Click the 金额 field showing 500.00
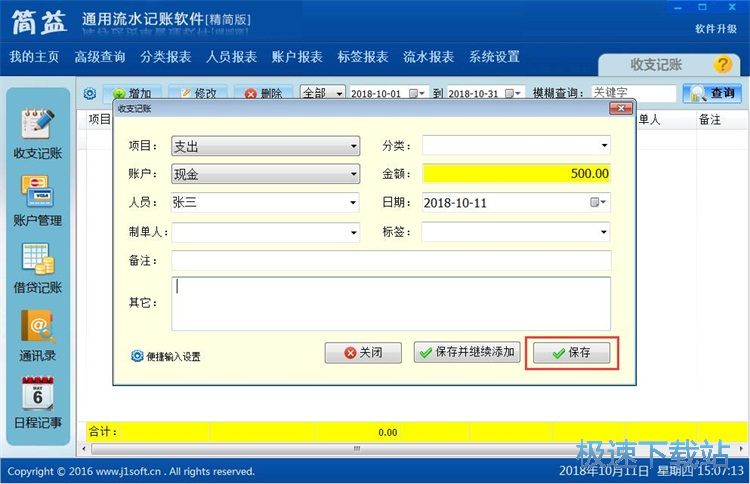This screenshot has height=484, width=750. coord(516,174)
